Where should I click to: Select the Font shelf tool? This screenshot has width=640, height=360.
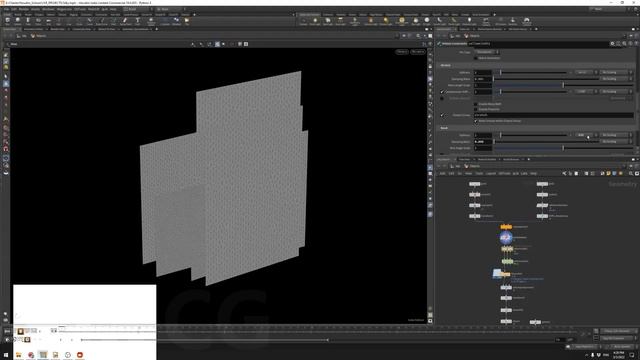click(x=138, y=21)
